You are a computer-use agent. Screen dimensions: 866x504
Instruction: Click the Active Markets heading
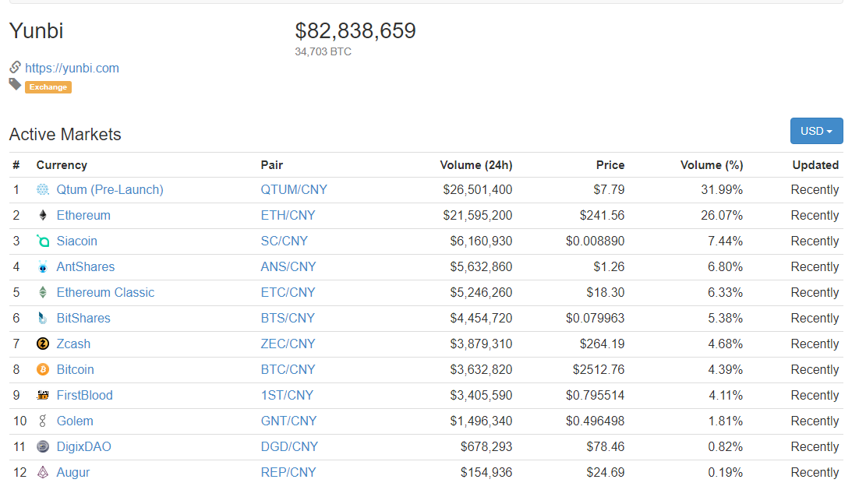coord(65,134)
